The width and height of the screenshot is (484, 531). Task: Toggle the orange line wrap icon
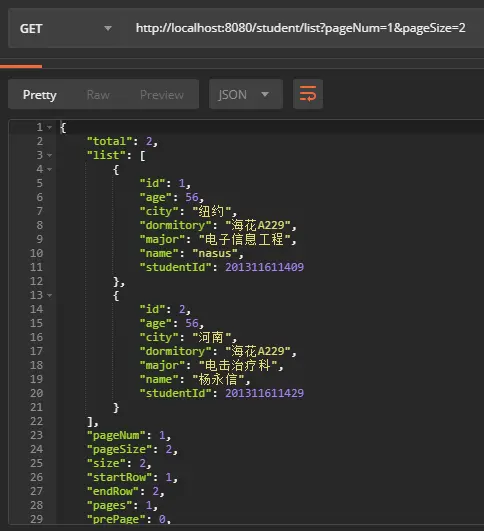tap(308, 94)
